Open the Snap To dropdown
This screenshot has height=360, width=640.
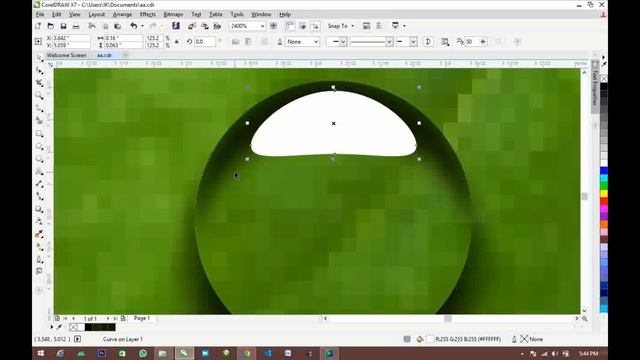[x=341, y=26]
